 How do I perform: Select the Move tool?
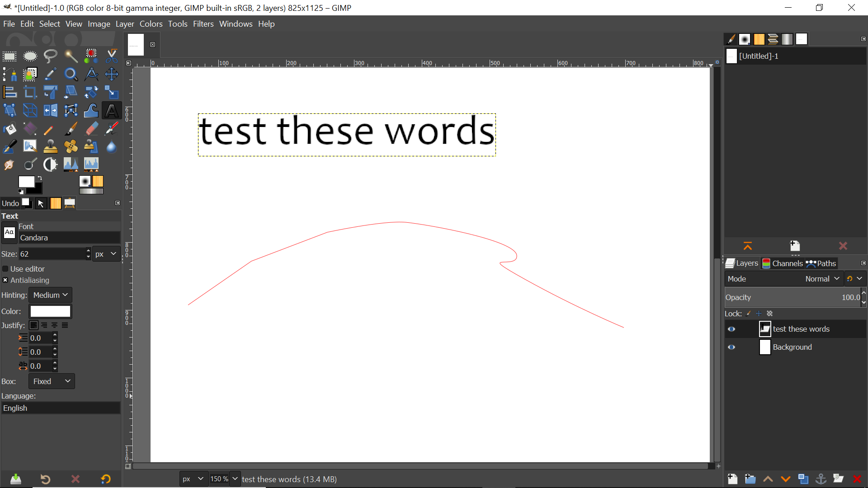click(x=112, y=74)
